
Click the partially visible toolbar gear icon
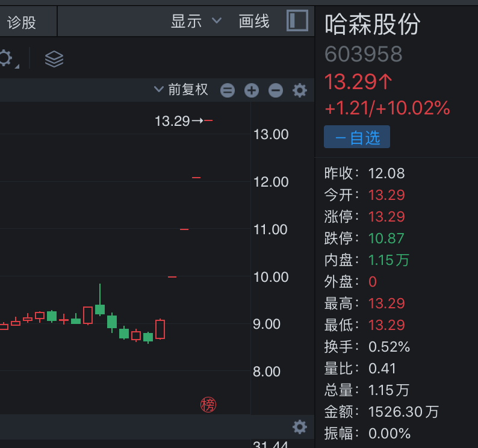[5, 58]
